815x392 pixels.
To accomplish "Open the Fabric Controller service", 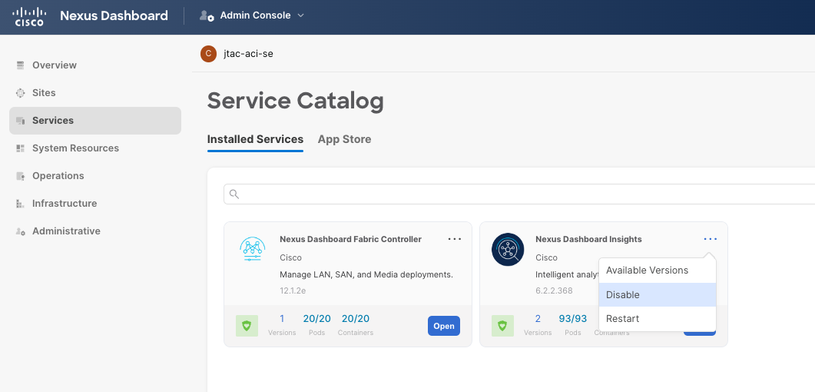I will (x=444, y=326).
